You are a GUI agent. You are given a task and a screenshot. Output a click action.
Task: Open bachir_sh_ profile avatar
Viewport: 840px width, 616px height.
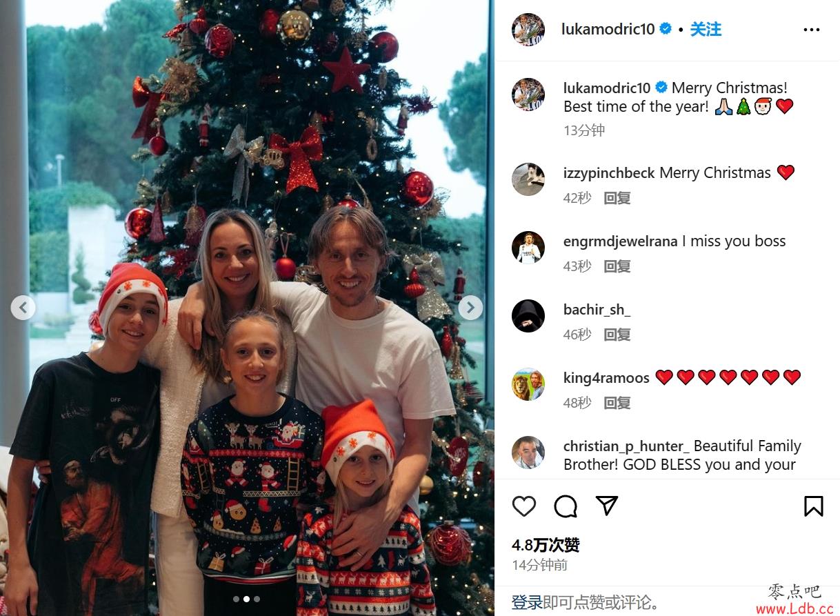pos(528,316)
